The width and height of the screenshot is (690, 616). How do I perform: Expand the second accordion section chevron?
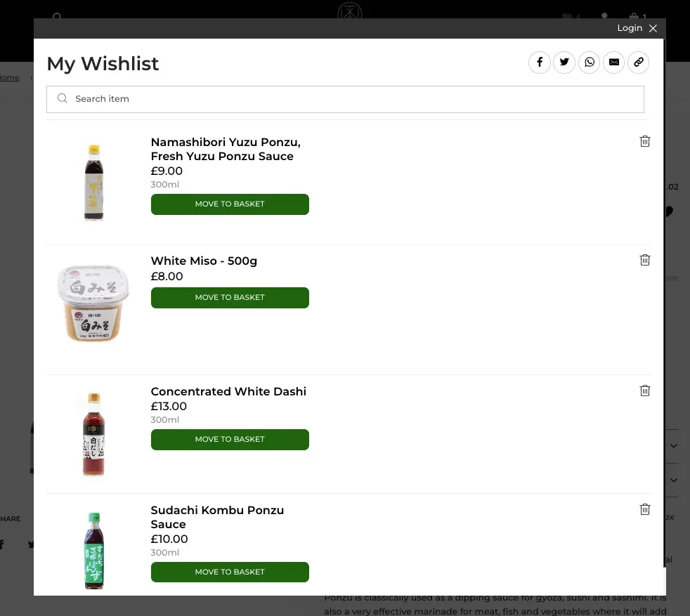coord(673,480)
